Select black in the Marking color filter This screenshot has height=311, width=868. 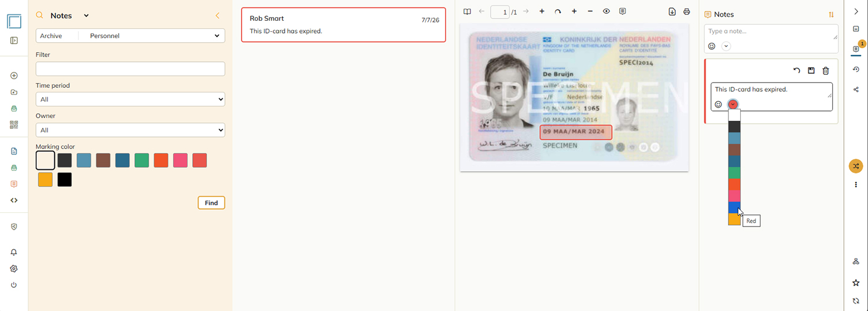pyautogui.click(x=64, y=179)
